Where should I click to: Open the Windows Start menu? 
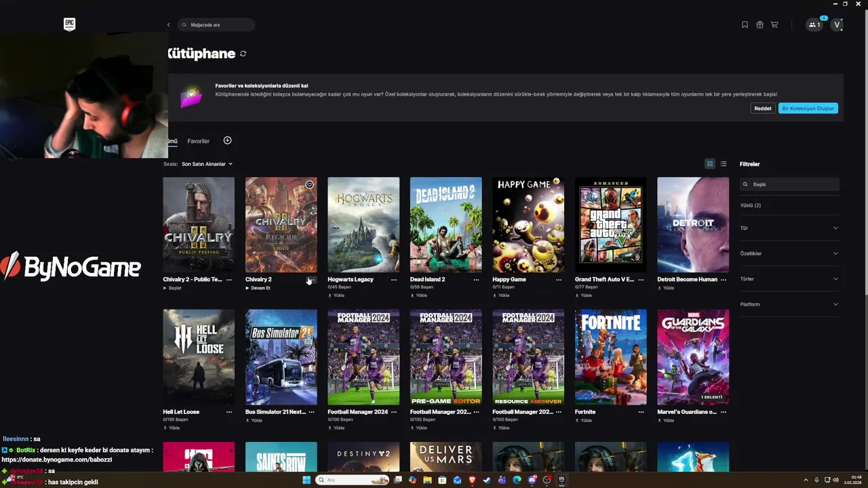click(x=307, y=480)
